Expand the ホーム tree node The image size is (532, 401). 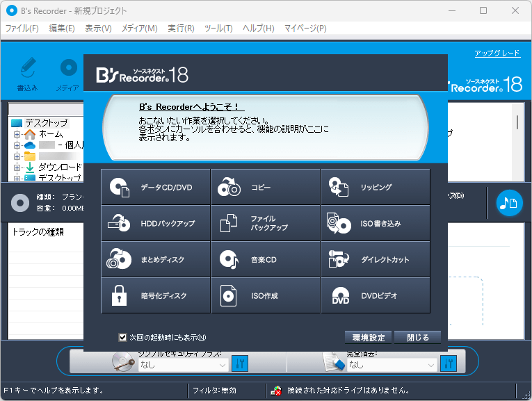(17, 135)
